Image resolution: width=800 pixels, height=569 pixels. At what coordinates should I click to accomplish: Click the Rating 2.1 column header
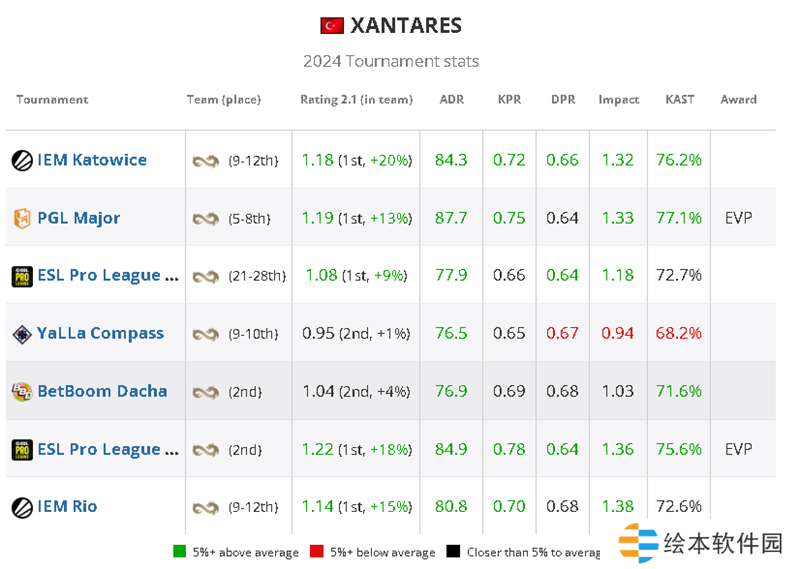tap(355, 100)
